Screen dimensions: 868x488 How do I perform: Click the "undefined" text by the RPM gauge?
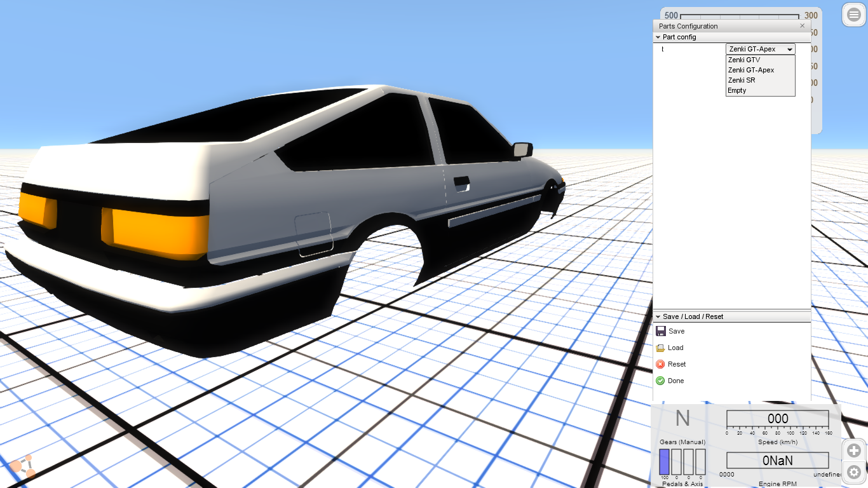coord(827,475)
